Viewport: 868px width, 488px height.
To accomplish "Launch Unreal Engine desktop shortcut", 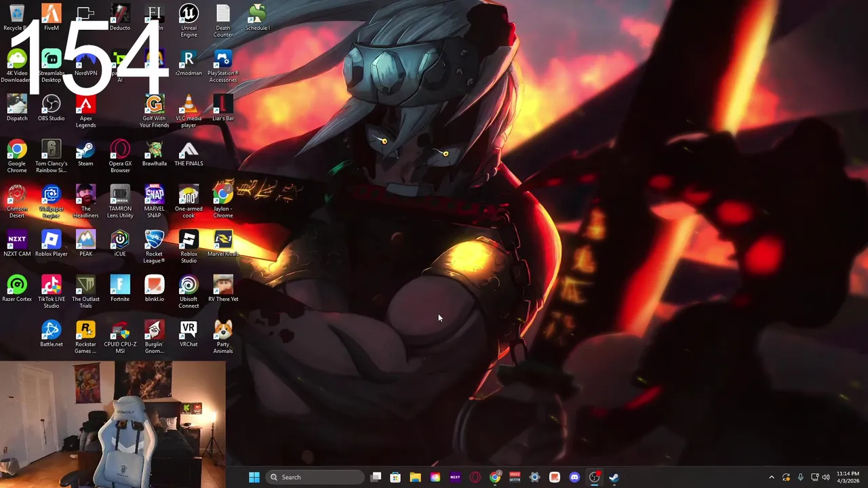I will tap(189, 21).
